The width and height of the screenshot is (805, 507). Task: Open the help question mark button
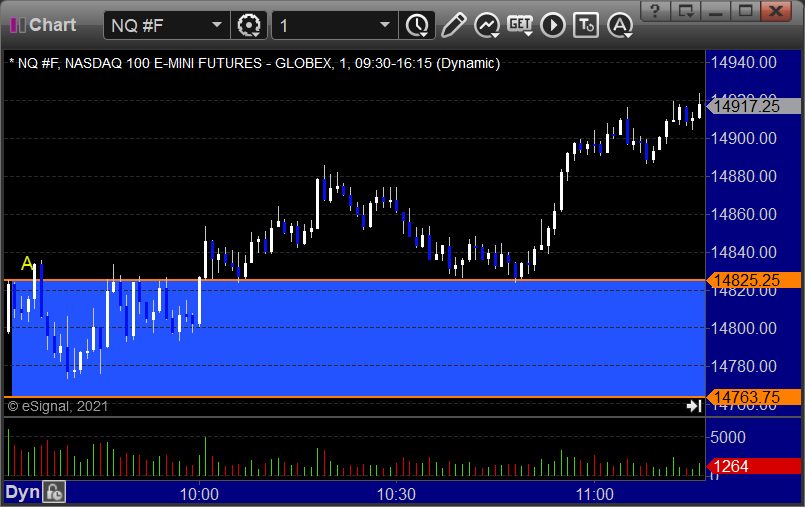point(655,11)
